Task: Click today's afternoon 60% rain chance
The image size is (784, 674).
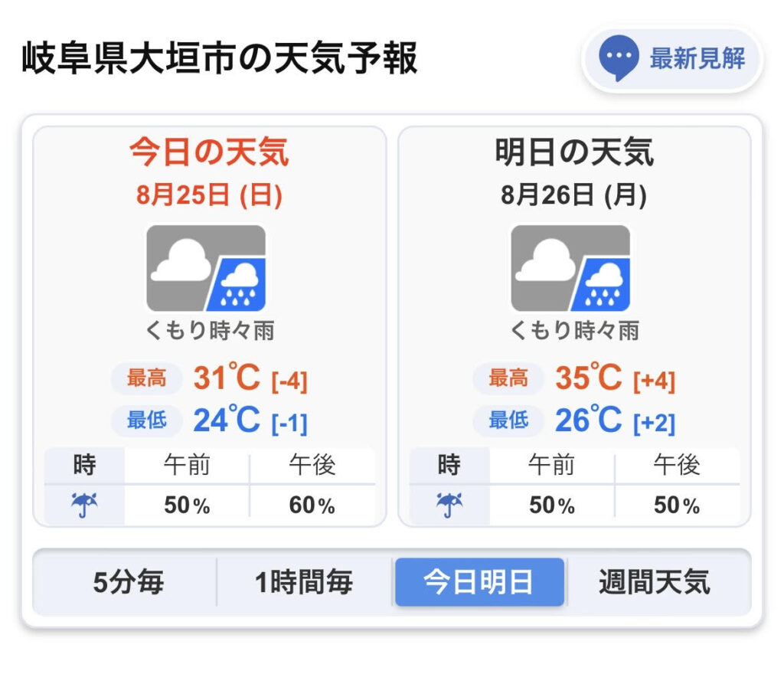Action: pyautogui.click(x=312, y=505)
